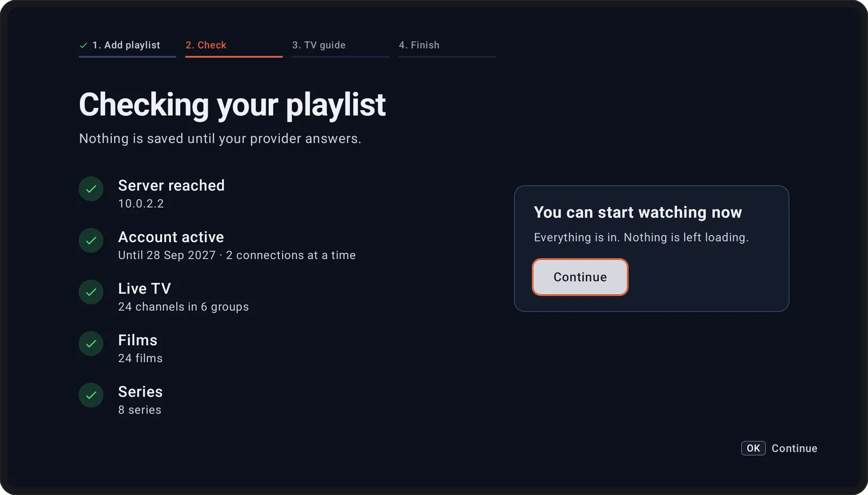Click the text 24 channels in 6 groups
Screen dimensions: 868x495
pos(183,307)
